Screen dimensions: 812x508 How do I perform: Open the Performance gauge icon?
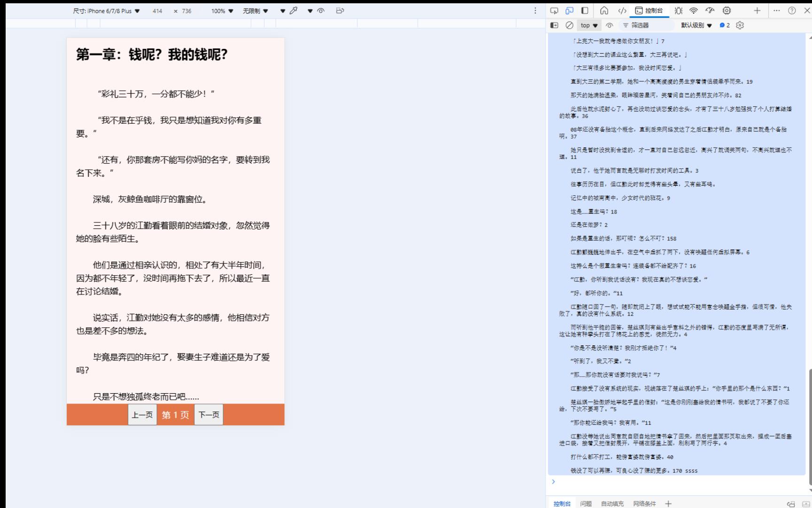(710, 11)
